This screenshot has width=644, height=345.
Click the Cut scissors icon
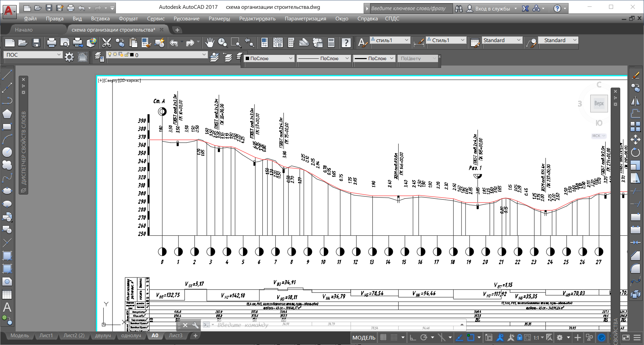click(107, 42)
